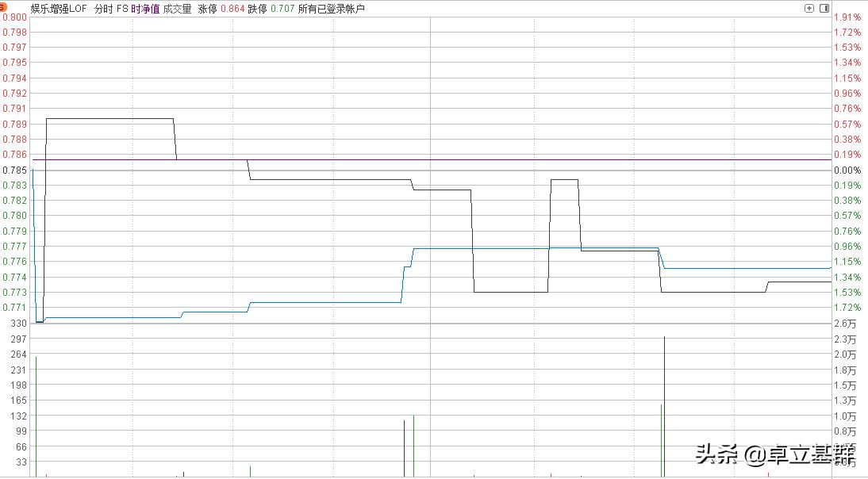Select the 成交里 volume label
The height and width of the screenshot is (479, 868).
(x=177, y=9)
